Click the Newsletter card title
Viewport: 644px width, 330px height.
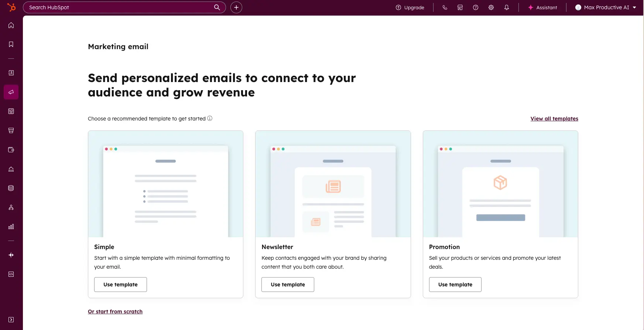coord(277,247)
